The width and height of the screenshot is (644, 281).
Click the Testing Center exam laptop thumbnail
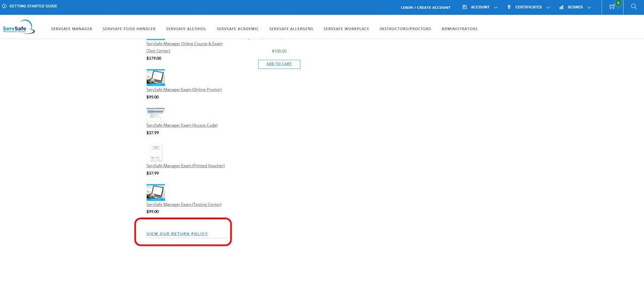pyautogui.click(x=155, y=192)
